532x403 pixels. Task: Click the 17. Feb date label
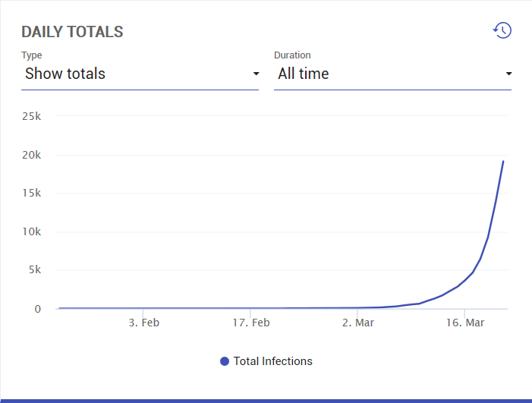point(250,323)
